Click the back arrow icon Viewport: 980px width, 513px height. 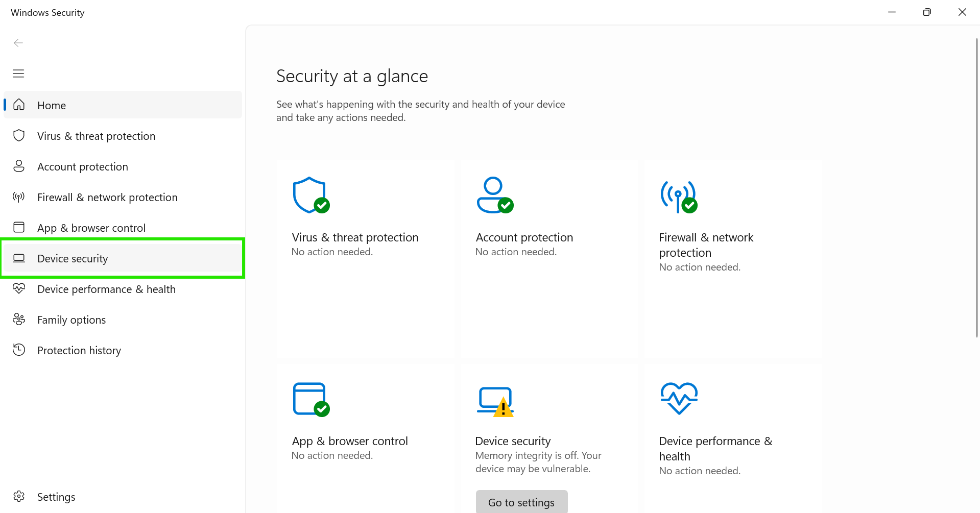click(x=18, y=43)
